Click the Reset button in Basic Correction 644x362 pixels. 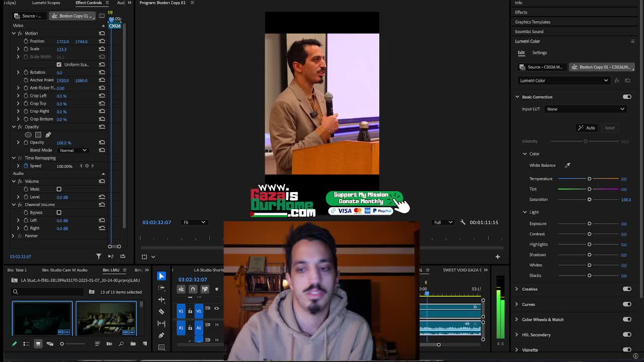(x=609, y=128)
